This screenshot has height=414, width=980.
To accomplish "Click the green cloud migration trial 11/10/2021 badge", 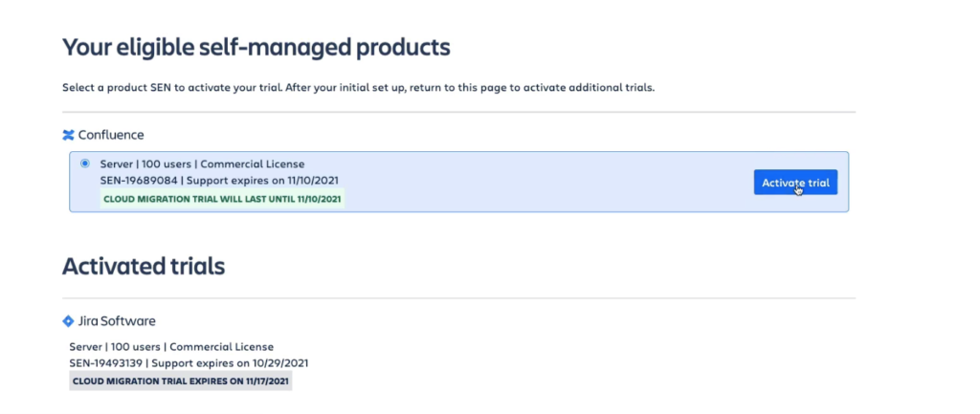I will coord(223,199).
